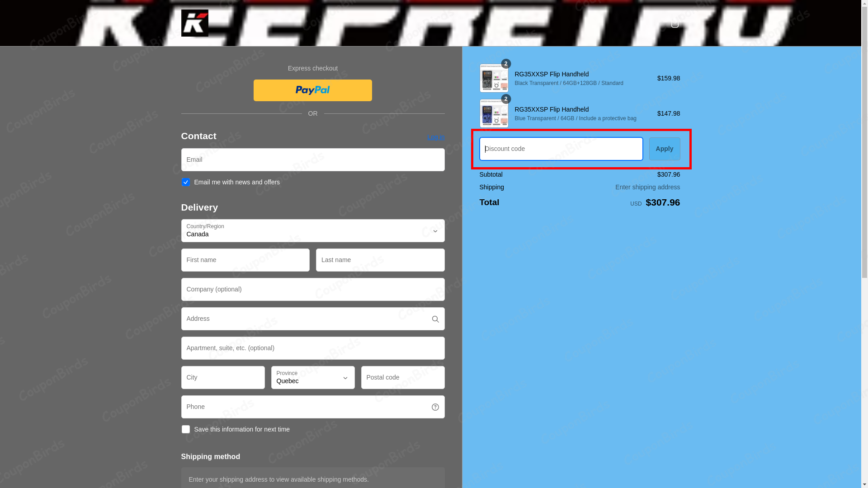Open the store logo in header
Image resolution: width=868 pixels, height=488 pixels.
click(x=194, y=23)
